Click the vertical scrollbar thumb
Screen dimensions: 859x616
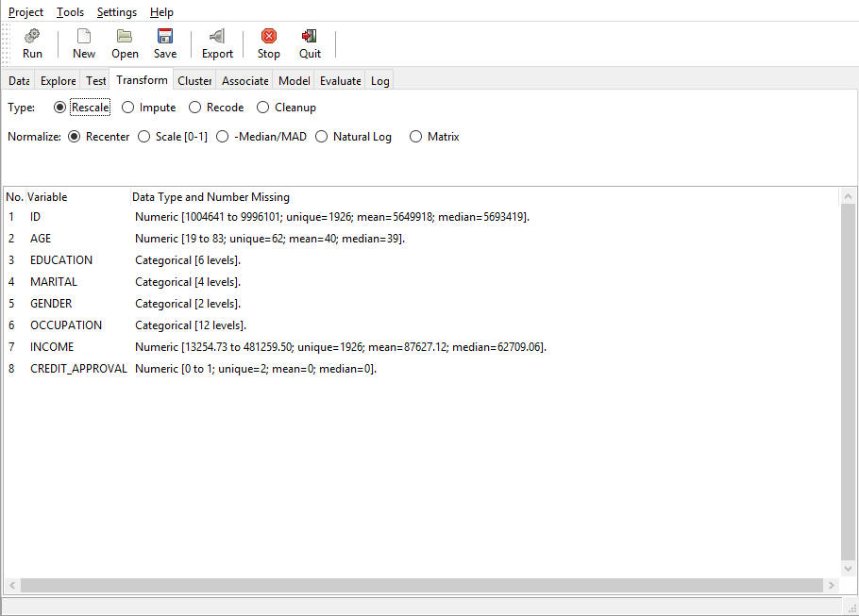tap(848, 382)
